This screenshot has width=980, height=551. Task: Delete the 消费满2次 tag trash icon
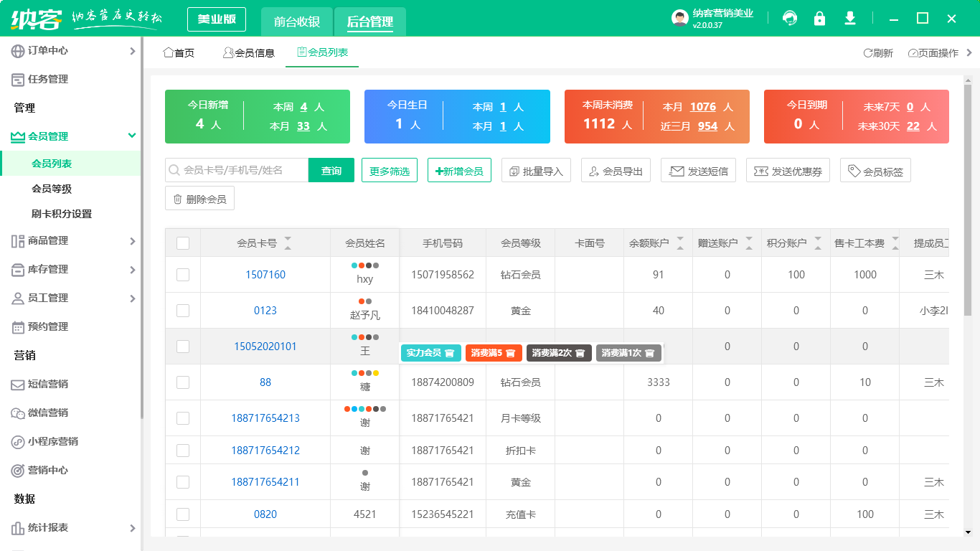[580, 353]
